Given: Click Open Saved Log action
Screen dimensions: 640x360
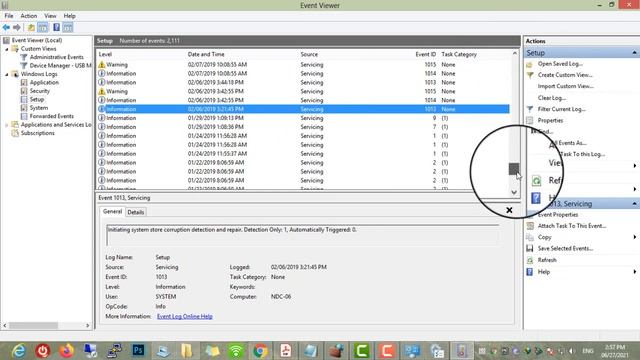Looking at the screenshot, I should coord(560,64).
